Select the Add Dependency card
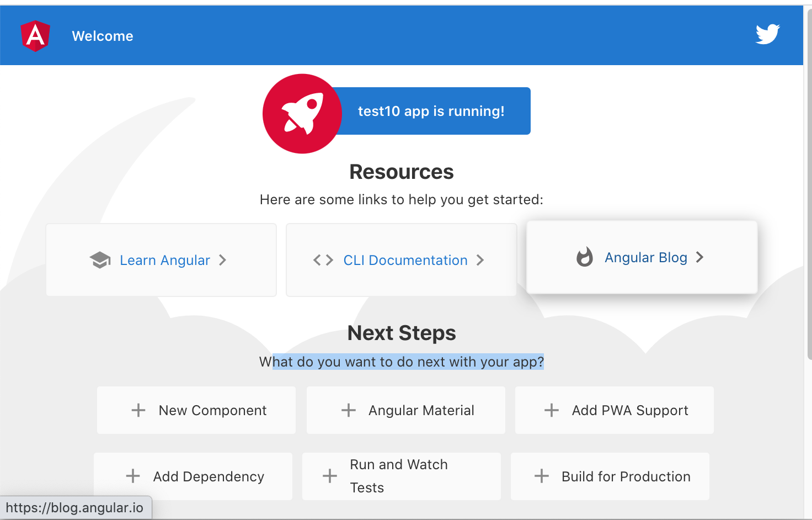 [193, 476]
